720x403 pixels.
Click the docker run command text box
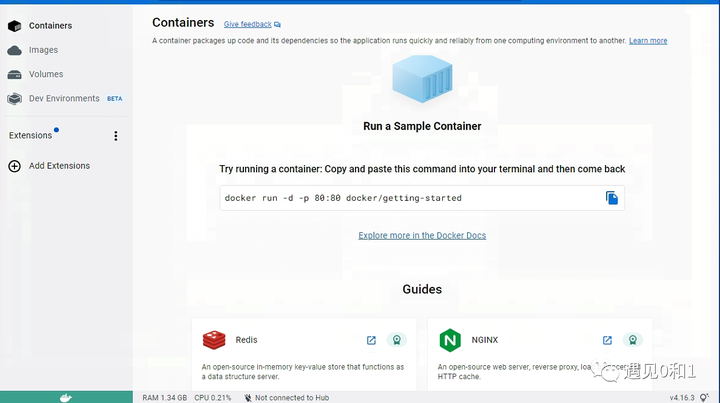[422, 198]
